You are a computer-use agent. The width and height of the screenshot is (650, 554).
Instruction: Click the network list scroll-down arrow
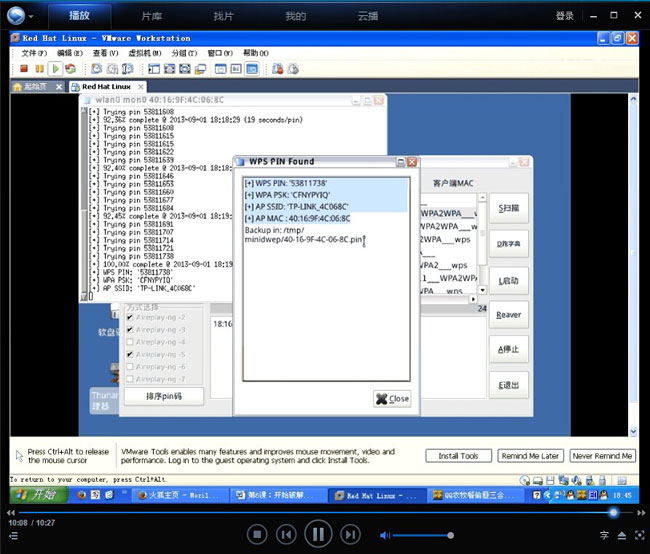(482, 290)
